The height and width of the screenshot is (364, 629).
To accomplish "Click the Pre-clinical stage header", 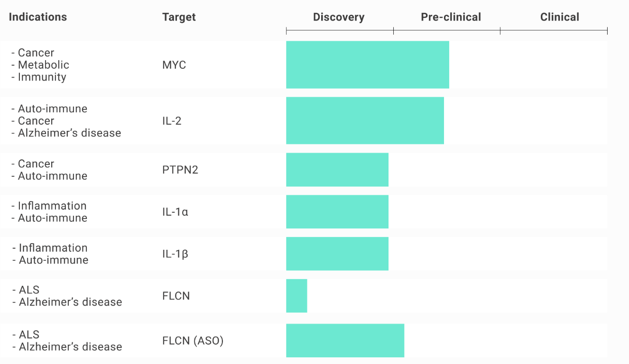I will click(451, 17).
